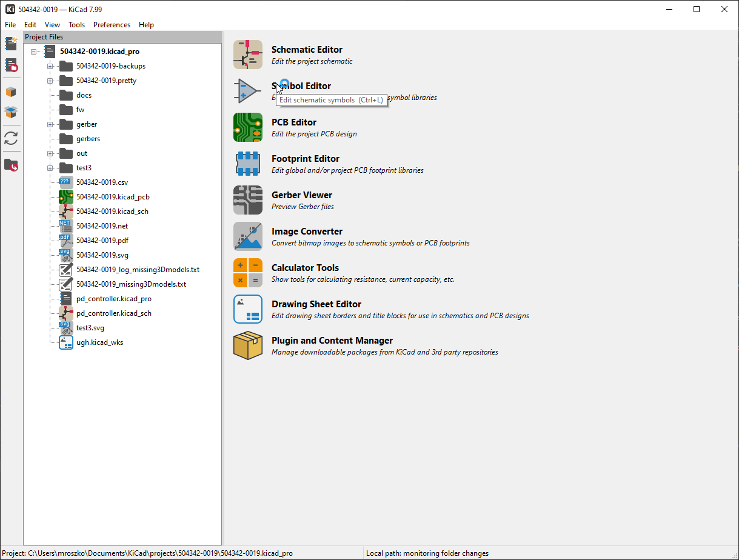Open an existing project from the sidebar
Image resolution: width=739 pixels, height=560 pixels.
pyautogui.click(x=12, y=65)
